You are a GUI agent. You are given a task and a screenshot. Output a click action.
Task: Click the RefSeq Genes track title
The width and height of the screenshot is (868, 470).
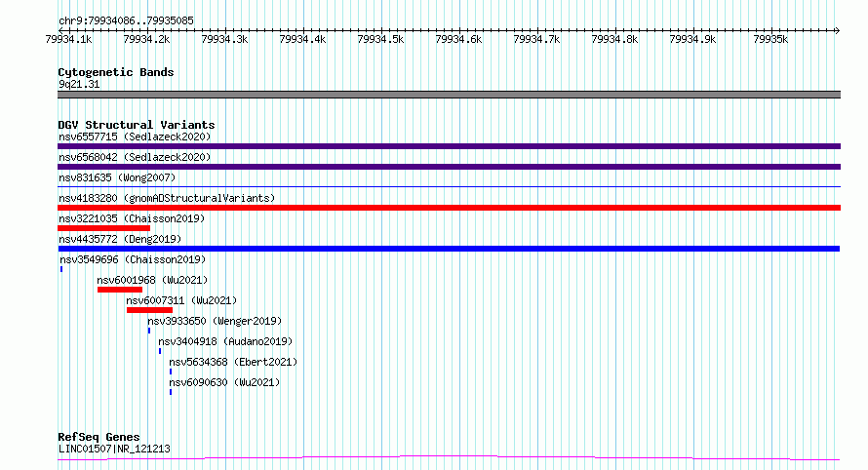99,437
